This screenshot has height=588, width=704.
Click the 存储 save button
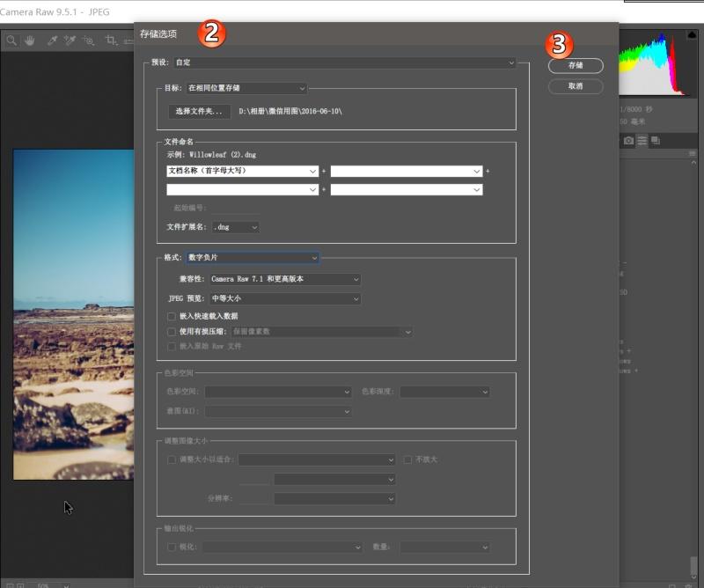(x=576, y=66)
